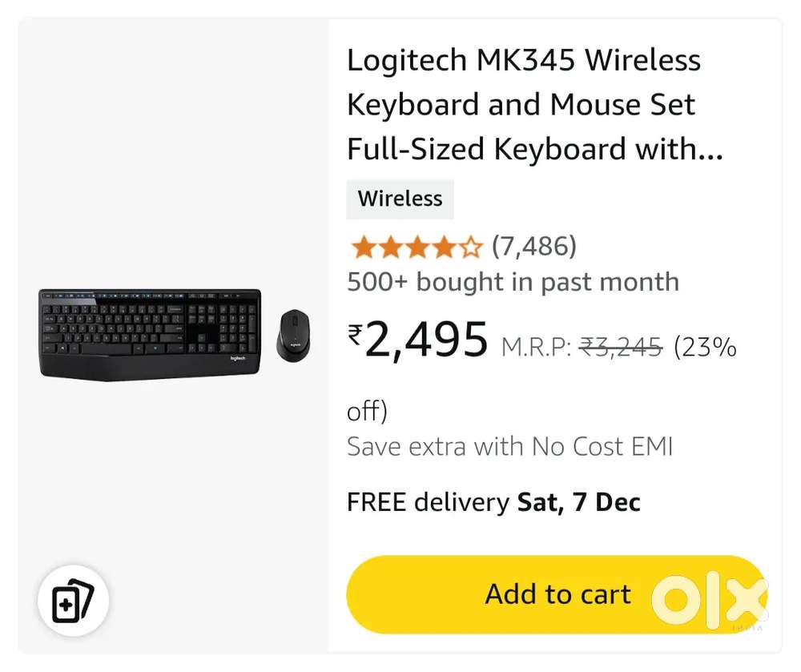
Task: Open the keyboard product image
Action: point(150,333)
